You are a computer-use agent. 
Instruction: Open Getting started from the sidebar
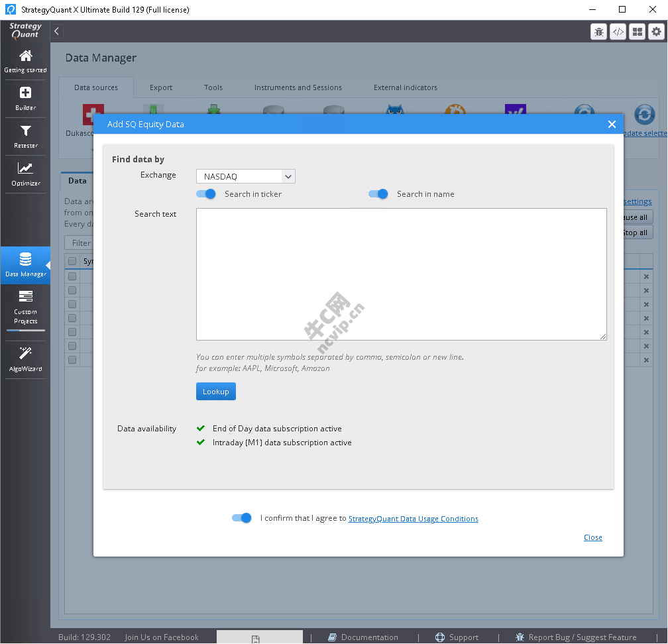click(x=25, y=61)
